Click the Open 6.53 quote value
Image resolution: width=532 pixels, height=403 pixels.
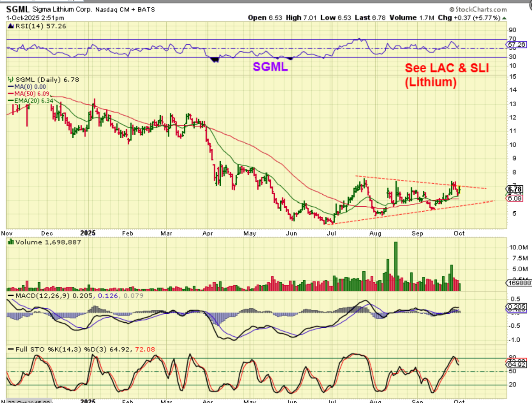tap(265, 18)
